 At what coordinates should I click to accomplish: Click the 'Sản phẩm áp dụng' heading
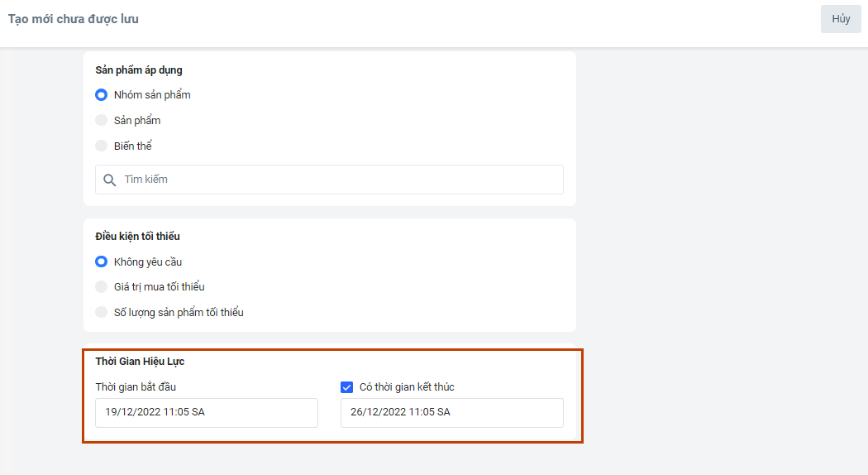click(139, 70)
